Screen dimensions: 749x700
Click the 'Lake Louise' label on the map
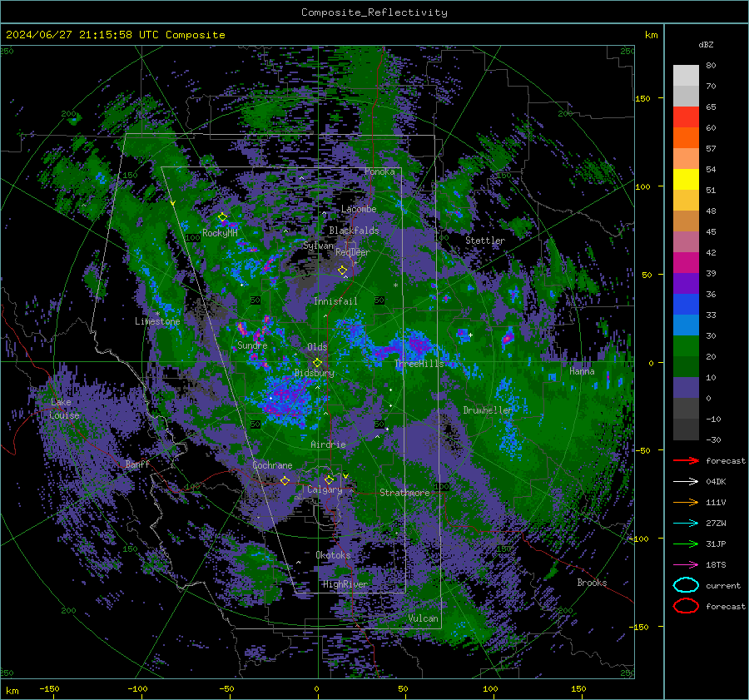pyautogui.click(x=64, y=409)
